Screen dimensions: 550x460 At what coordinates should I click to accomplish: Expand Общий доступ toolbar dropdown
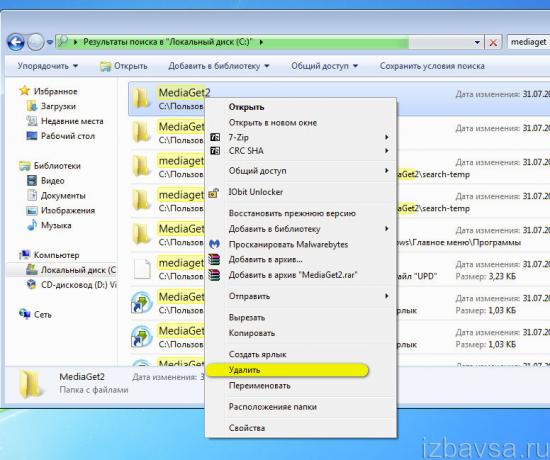tap(324, 66)
